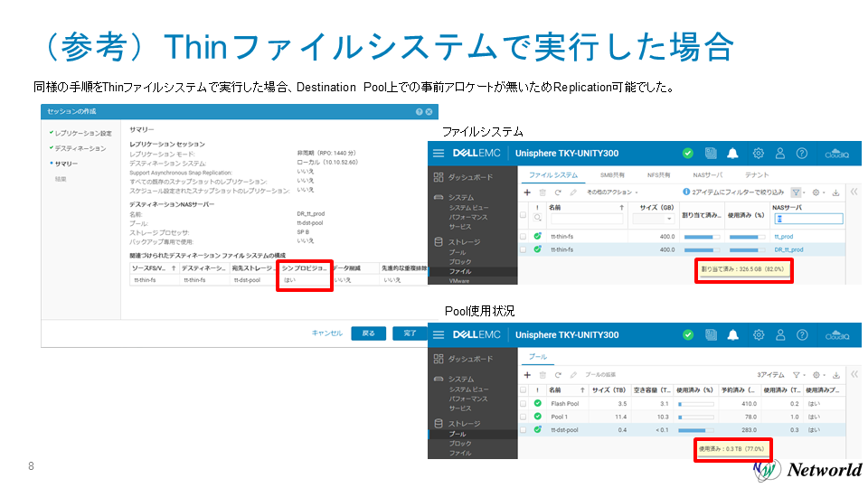Open VMware in File Systems window sidebar
This screenshot has width=868, height=488.
tap(459, 281)
